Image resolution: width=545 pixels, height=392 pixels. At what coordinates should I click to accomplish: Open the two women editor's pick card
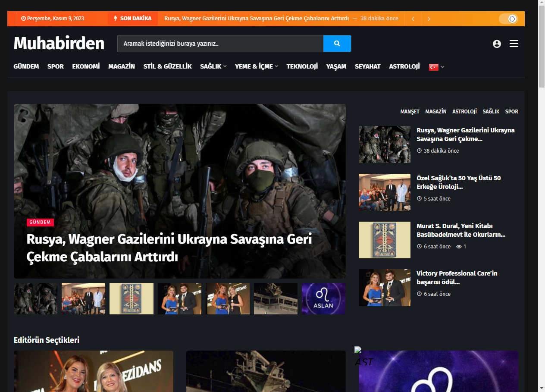click(x=94, y=371)
